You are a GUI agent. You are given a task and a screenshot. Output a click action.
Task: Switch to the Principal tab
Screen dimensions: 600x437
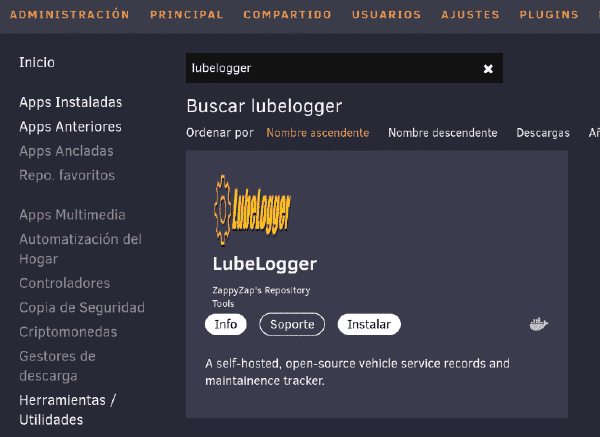187,15
